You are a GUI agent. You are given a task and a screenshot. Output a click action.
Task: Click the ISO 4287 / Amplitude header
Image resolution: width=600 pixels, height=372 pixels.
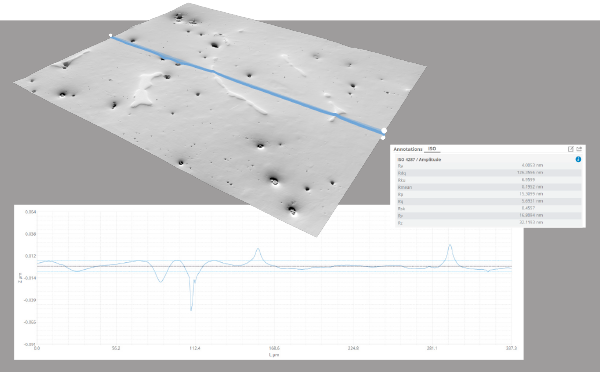pos(419,160)
